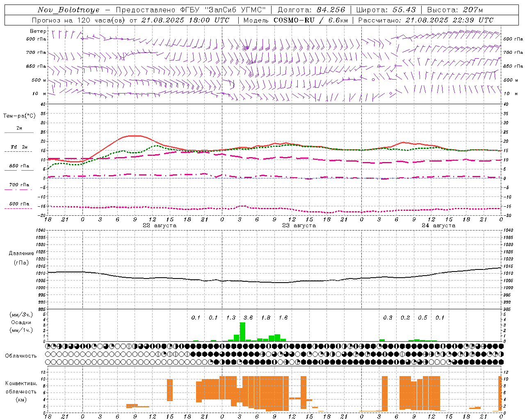525x420 pixels.
Task: Click the precipitation total value 1.6
Action: coord(283,318)
